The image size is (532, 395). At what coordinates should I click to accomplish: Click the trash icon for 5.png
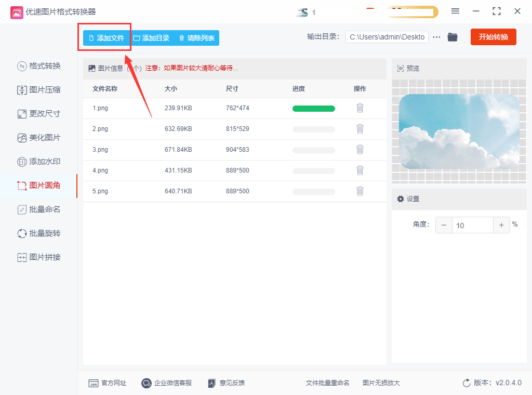360,191
